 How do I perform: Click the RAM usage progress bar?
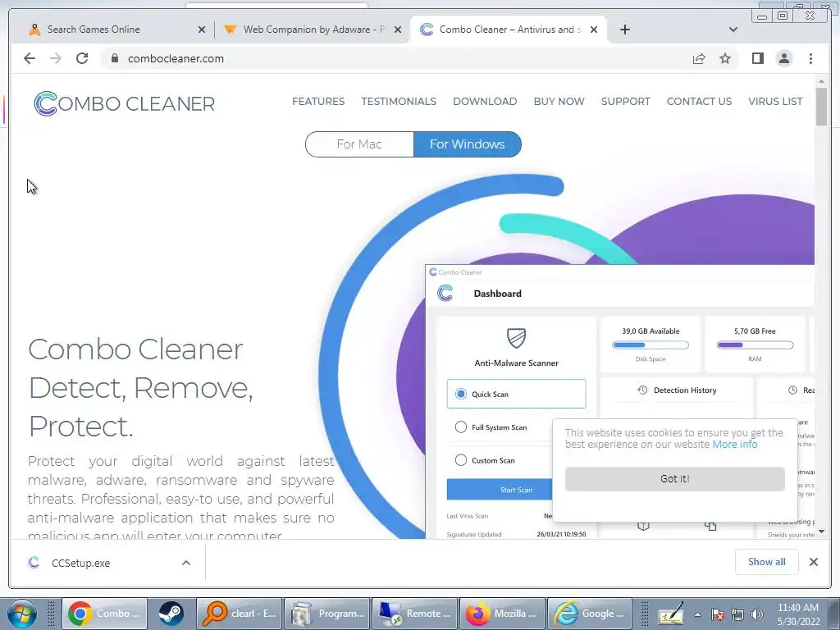755,345
